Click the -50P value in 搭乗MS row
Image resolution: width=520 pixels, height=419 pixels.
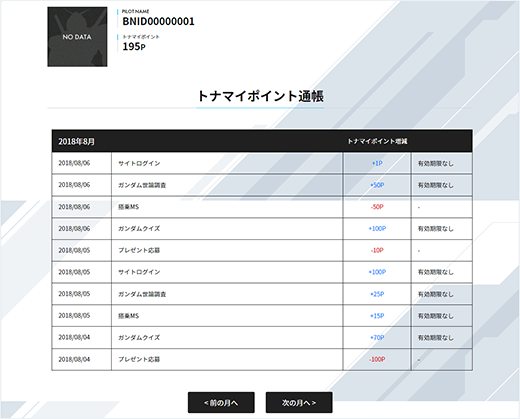tap(377, 207)
